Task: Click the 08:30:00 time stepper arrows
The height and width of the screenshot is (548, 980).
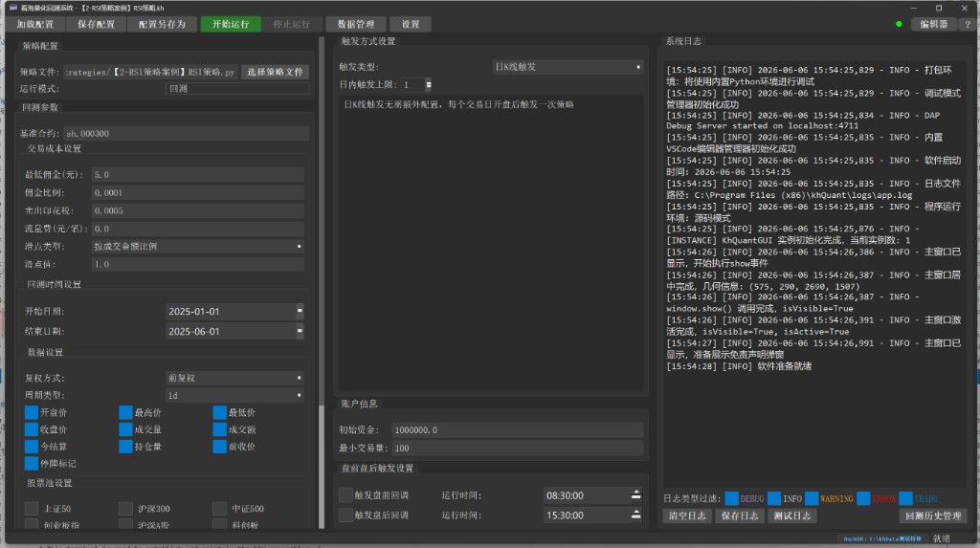Action: point(635,495)
